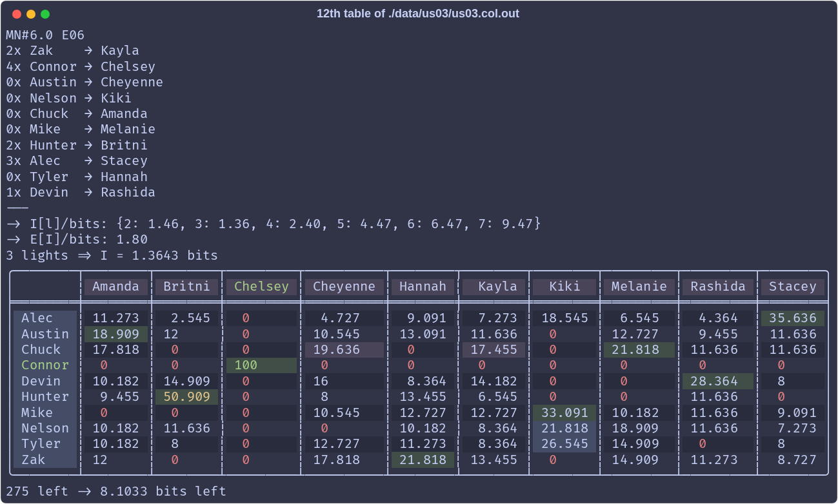
Task: Click the line '4x Connor → Chelsey'
Action: [81, 66]
